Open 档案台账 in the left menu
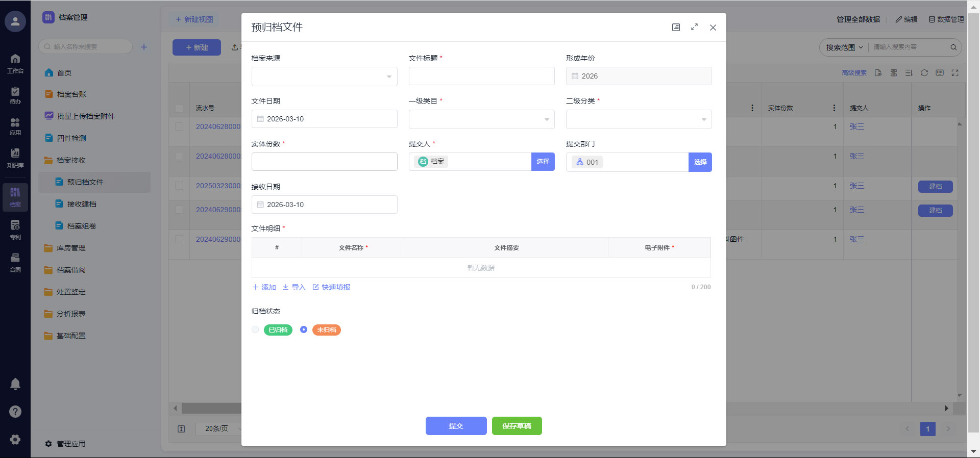The width and height of the screenshot is (980, 458). pos(71,94)
